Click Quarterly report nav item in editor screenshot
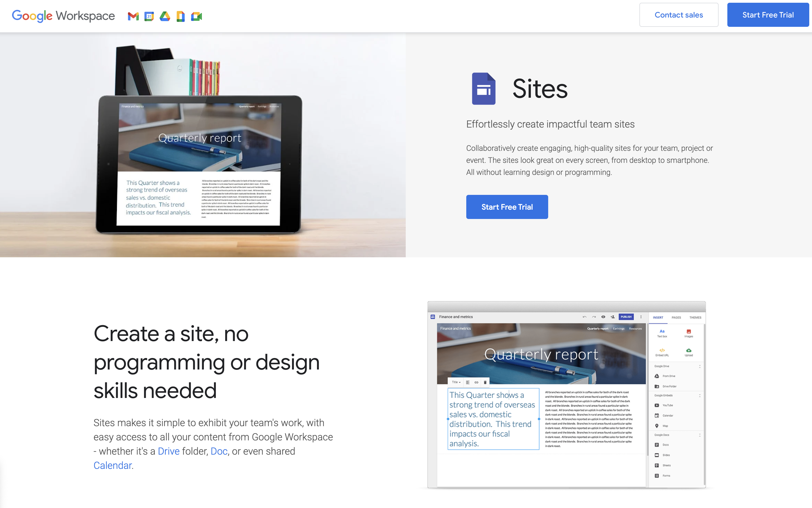 coord(597,329)
